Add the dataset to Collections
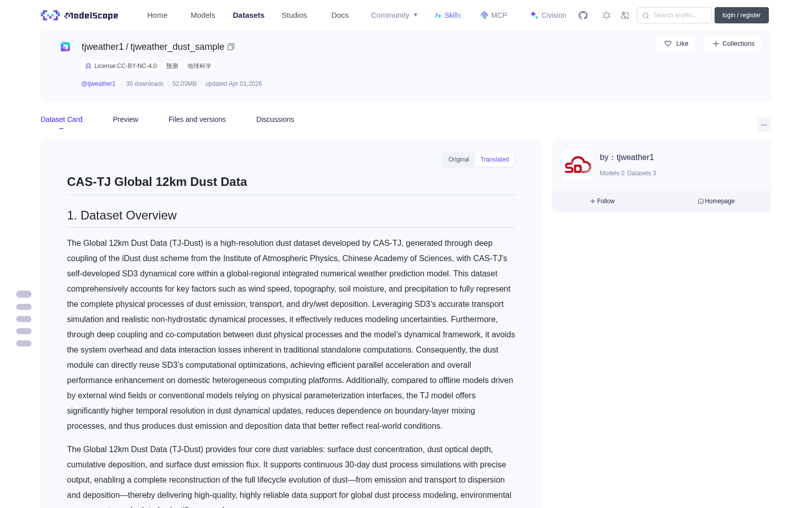The height and width of the screenshot is (508, 812). pos(733,44)
